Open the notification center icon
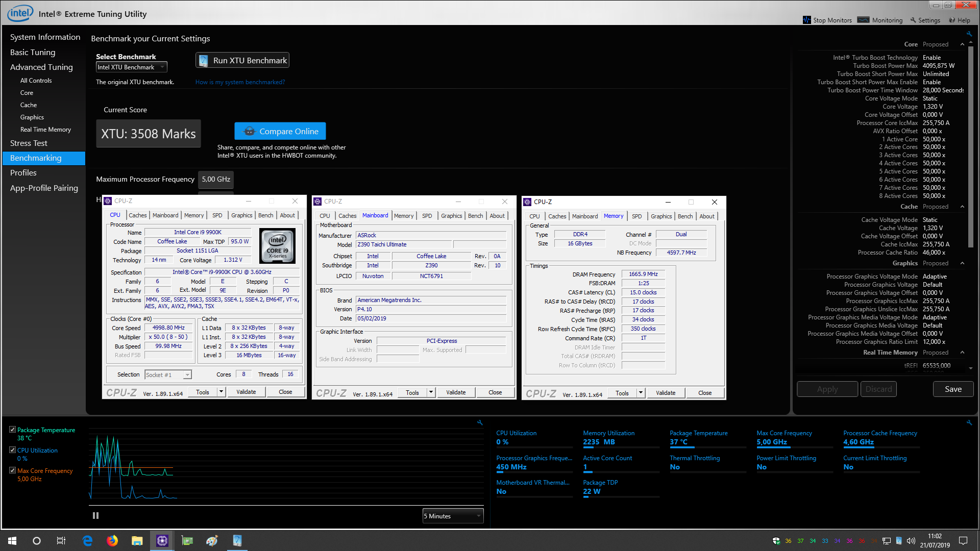The width and height of the screenshot is (980, 551). (963, 541)
